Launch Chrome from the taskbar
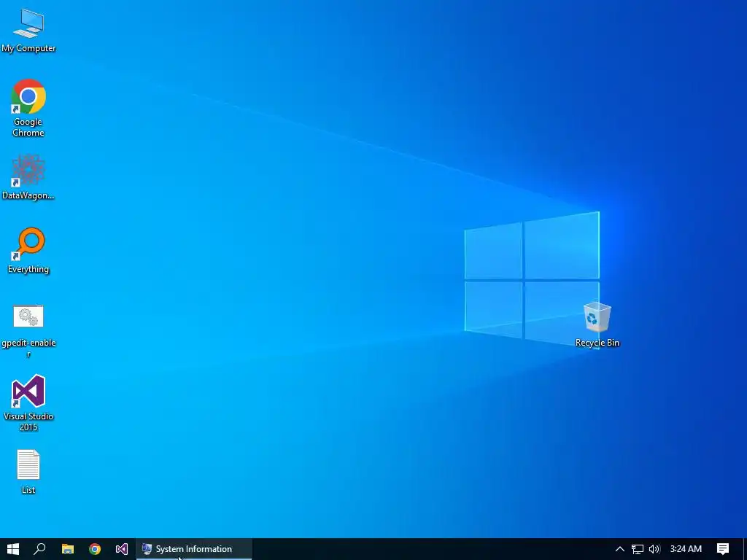This screenshot has width=747, height=560. pyautogui.click(x=95, y=549)
